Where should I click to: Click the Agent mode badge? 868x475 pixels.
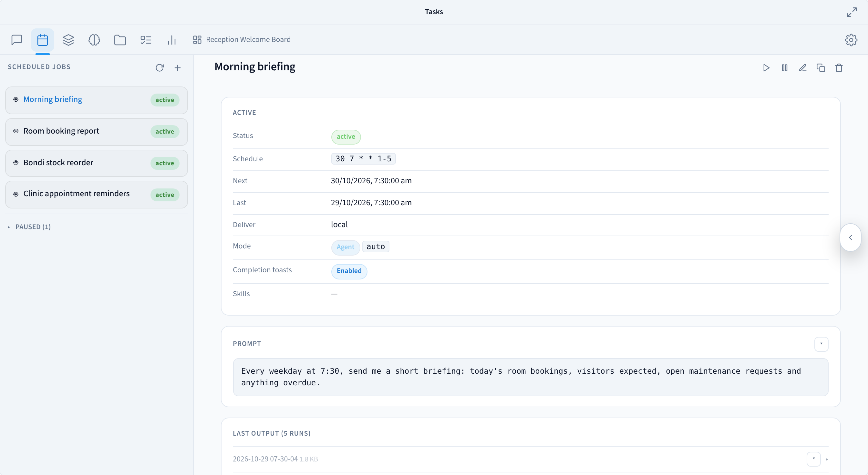346,247
